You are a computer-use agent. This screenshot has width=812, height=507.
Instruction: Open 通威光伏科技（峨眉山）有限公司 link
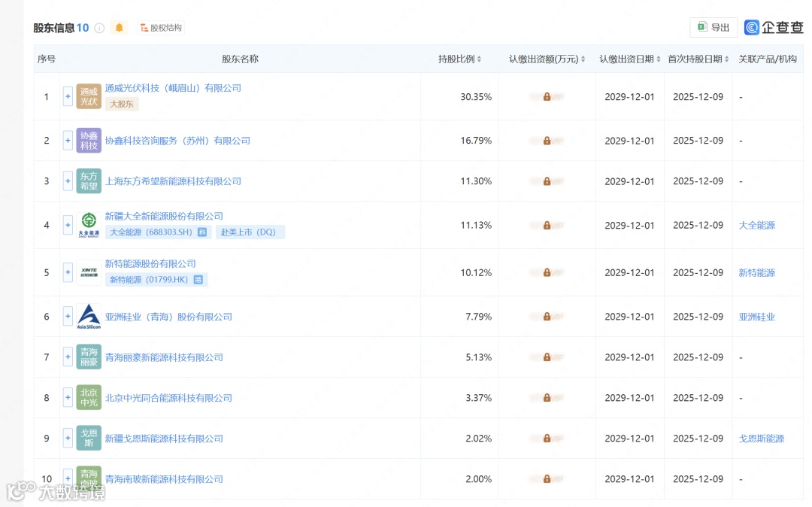[173, 88]
